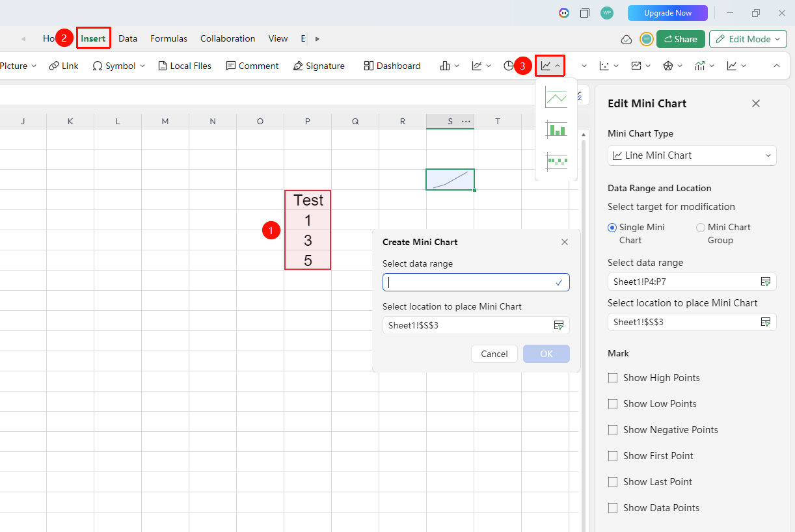Add a Comment from the toolbar
Screen dimensions: 795x532
click(252, 66)
